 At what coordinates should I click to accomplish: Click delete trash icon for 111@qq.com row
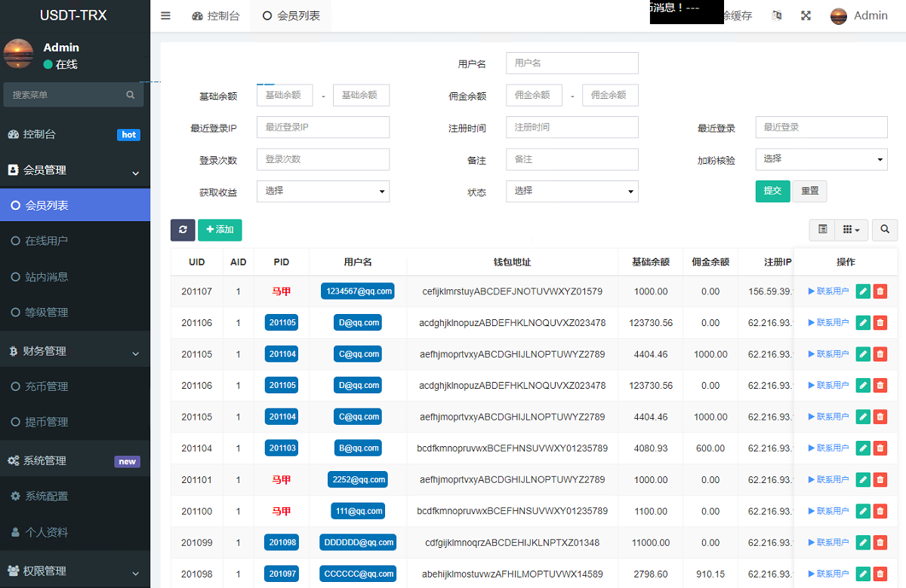point(880,511)
